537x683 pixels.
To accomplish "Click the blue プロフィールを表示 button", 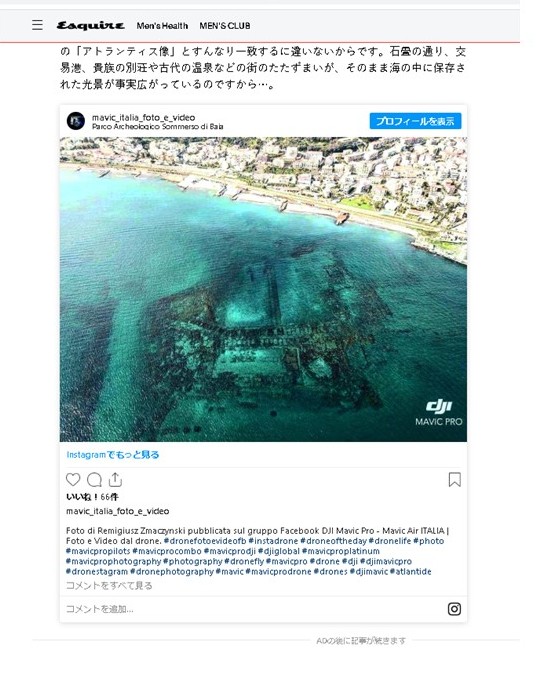I will pos(415,121).
